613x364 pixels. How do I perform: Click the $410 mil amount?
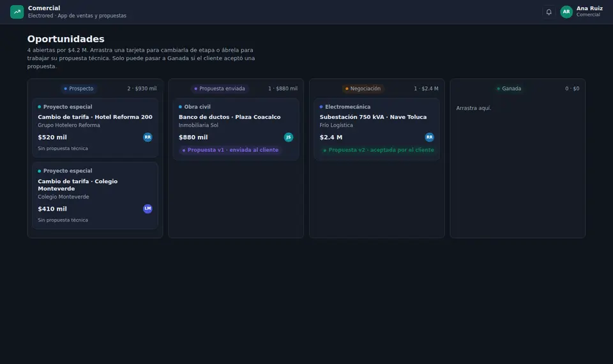(52, 209)
